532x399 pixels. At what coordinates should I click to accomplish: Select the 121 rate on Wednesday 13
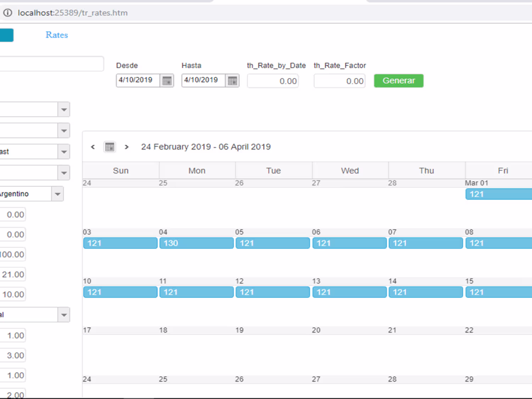[349, 292]
